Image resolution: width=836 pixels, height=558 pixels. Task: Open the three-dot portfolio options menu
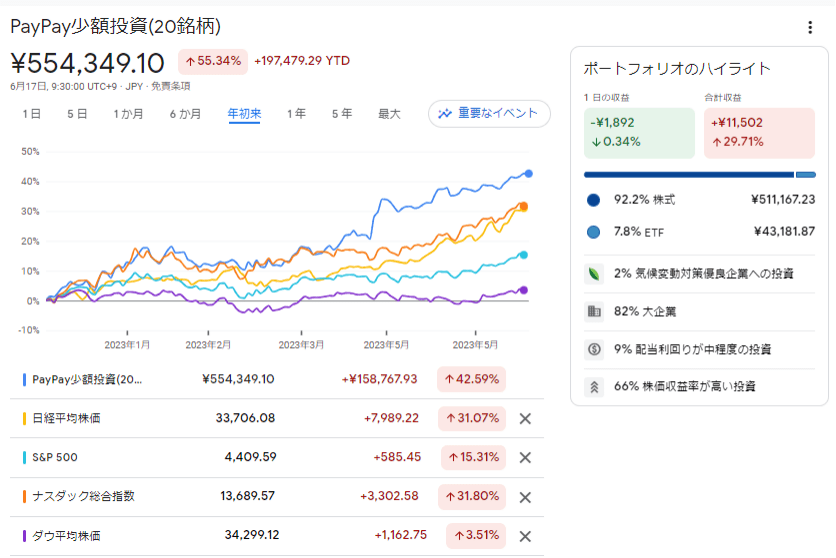[810, 28]
